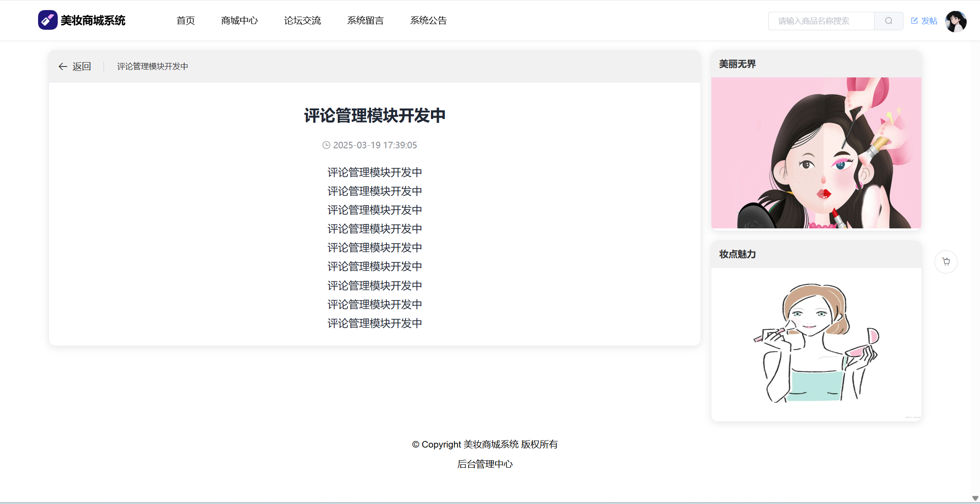Screen dimensions: 980x504
Task: Click the 美丽无界 makeup illustration
Action: click(x=816, y=153)
